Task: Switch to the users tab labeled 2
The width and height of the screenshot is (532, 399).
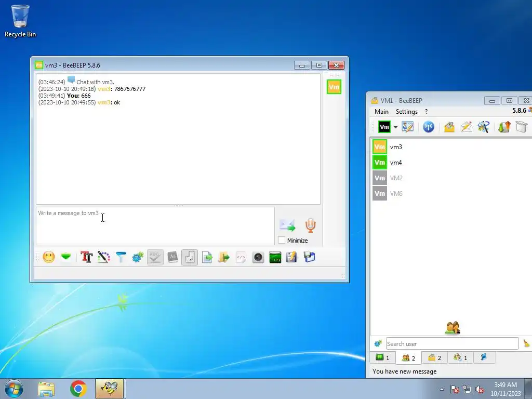Action: coord(408,357)
